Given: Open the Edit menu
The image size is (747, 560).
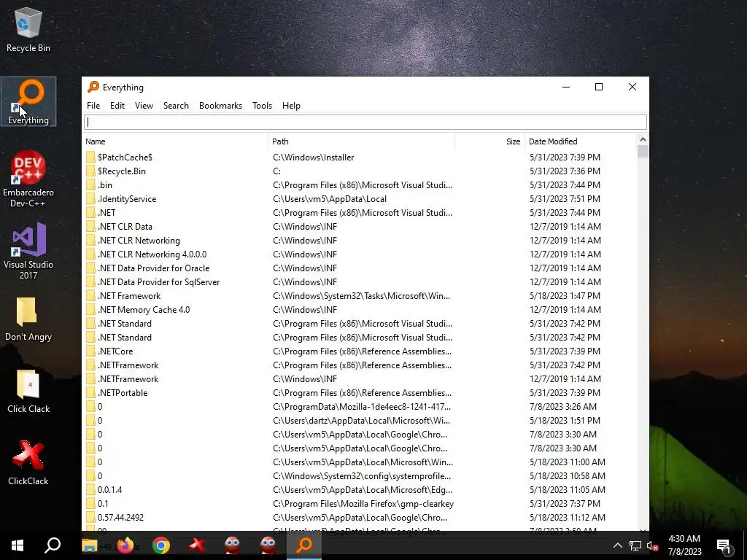Looking at the screenshot, I should pyautogui.click(x=117, y=106).
